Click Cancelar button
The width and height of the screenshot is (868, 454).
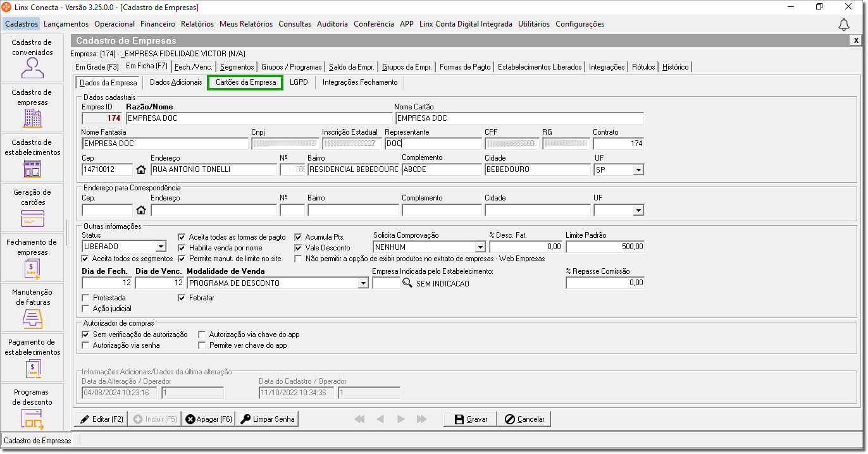524,419
